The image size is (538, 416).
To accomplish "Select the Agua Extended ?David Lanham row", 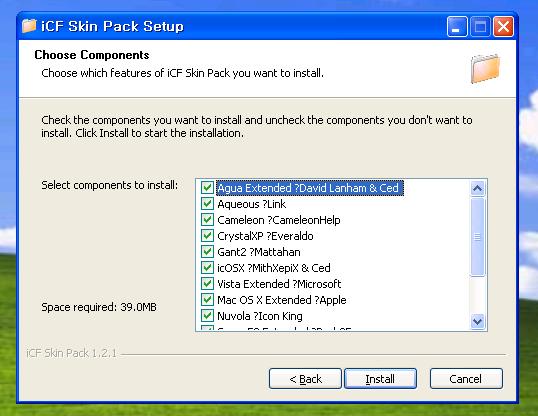I will (x=310, y=188).
